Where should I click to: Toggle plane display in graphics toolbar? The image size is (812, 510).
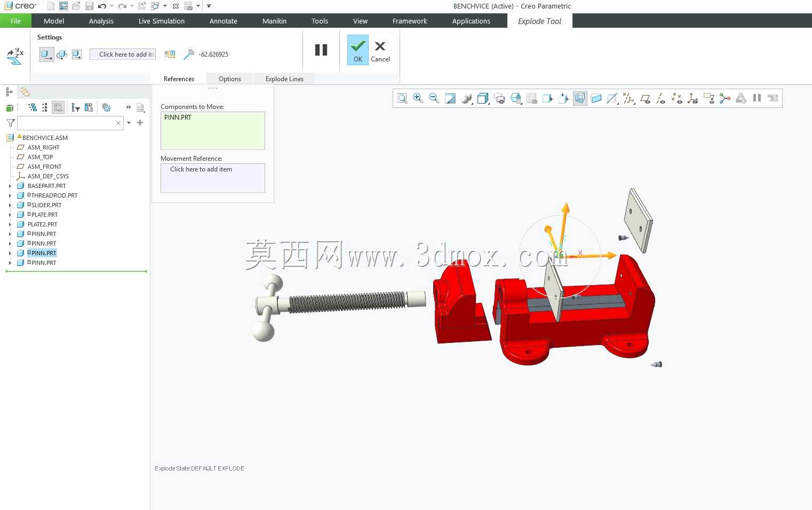point(644,98)
